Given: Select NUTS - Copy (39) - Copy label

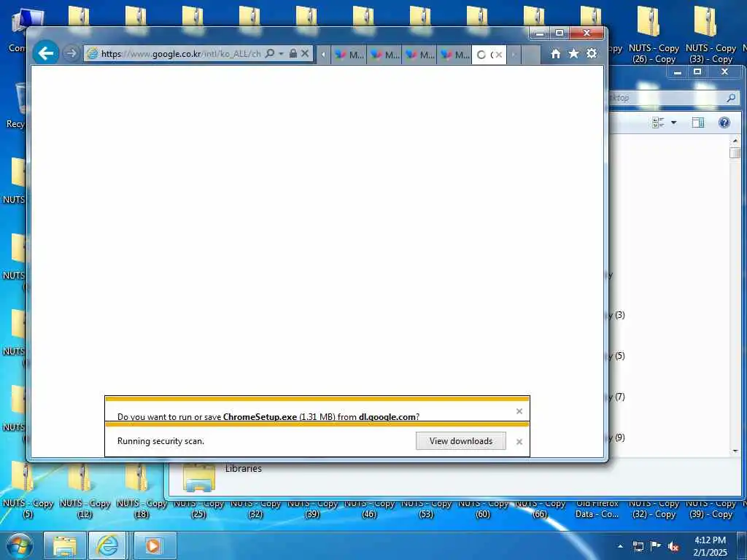Looking at the screenshot, I should tap(711, 509).
